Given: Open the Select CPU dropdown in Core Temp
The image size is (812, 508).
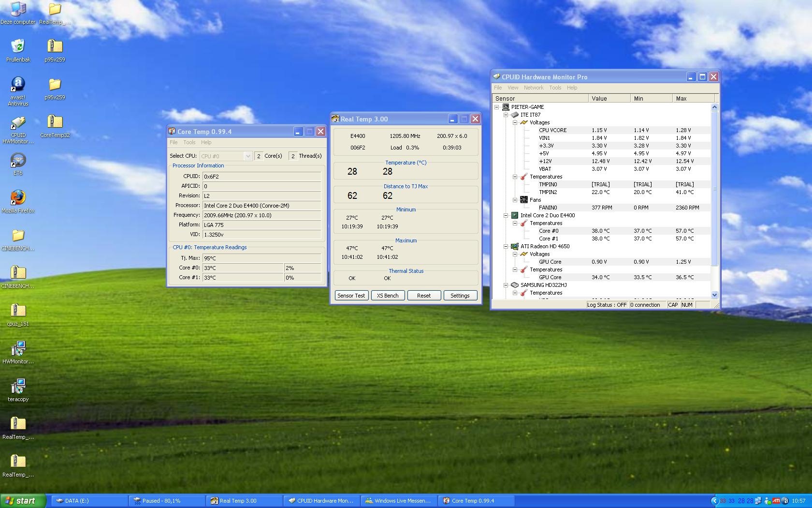Looking at the screenshot, I should pyautogui.click(x=247, y=156).
